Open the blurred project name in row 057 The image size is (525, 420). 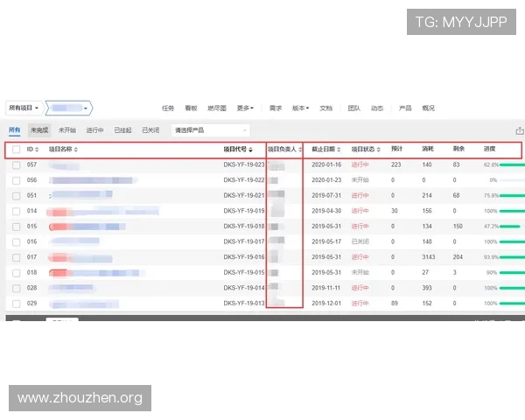point(64,165)
